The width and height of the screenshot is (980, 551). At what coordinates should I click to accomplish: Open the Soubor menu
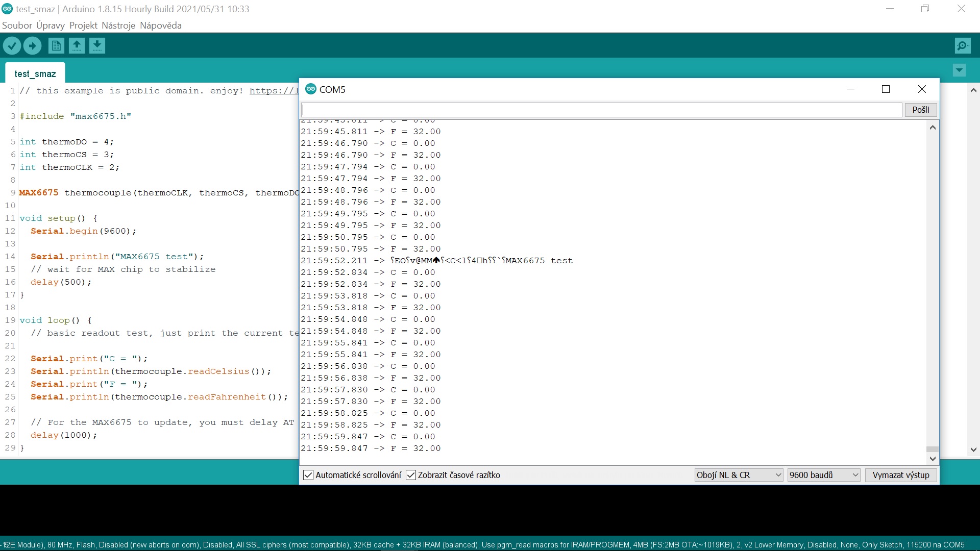click(x=17, y=26)
